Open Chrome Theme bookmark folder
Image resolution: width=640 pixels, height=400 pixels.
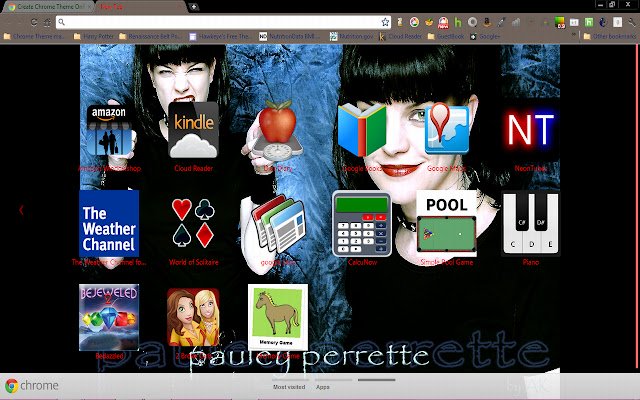click(34, 36)
